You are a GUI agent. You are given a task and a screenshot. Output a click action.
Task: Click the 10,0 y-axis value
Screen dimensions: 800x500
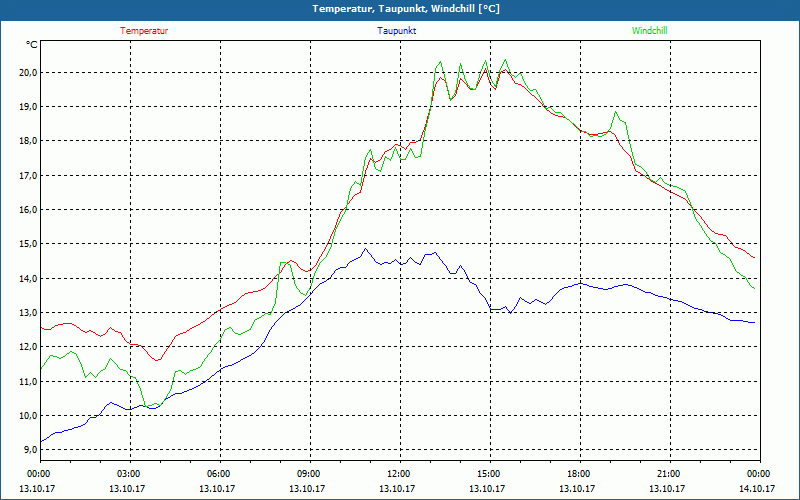[29, 416]
